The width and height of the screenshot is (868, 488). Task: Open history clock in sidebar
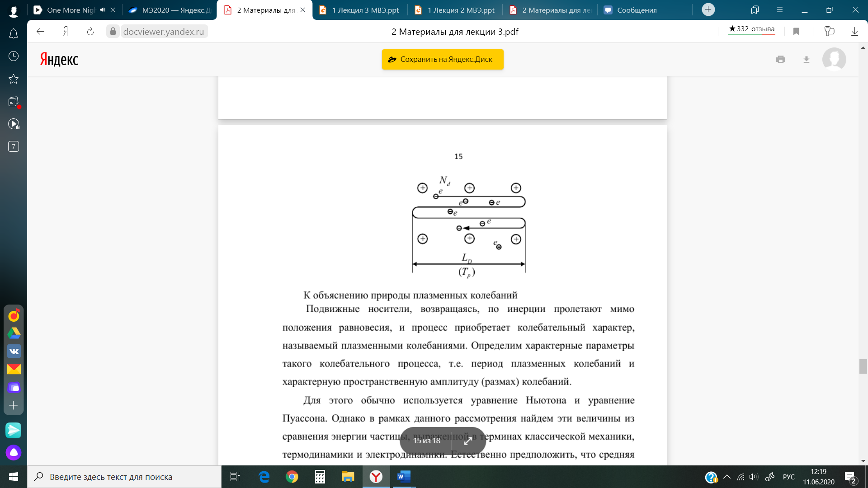pos(14,56)
